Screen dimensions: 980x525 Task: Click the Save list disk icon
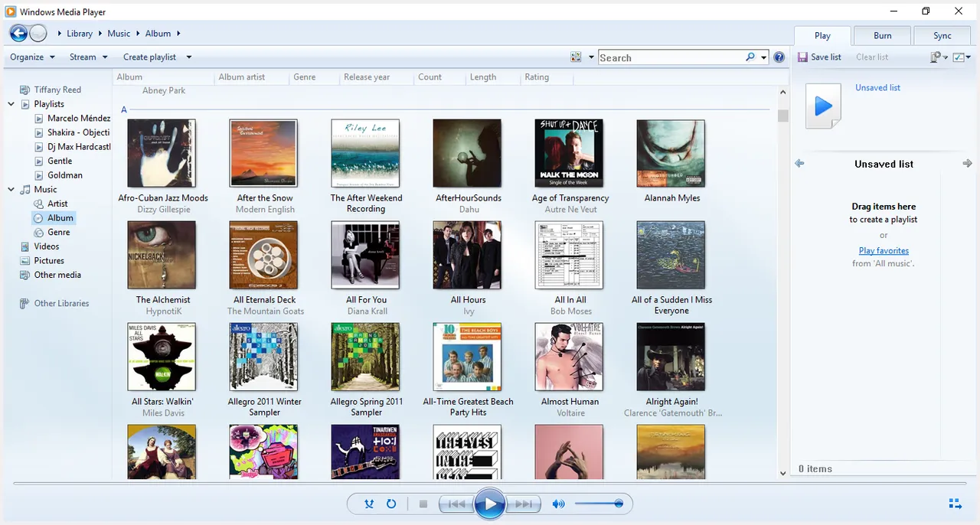click(803, 57)
